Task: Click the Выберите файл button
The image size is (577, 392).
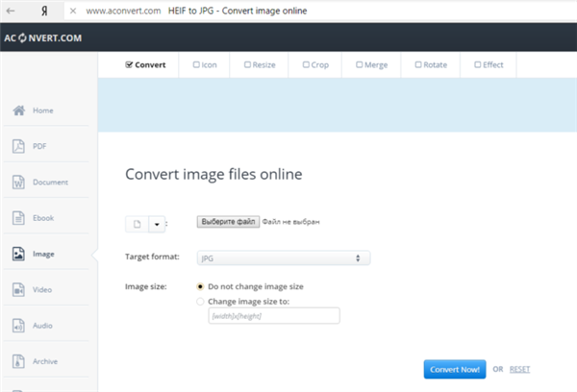Action: point(228,222)
